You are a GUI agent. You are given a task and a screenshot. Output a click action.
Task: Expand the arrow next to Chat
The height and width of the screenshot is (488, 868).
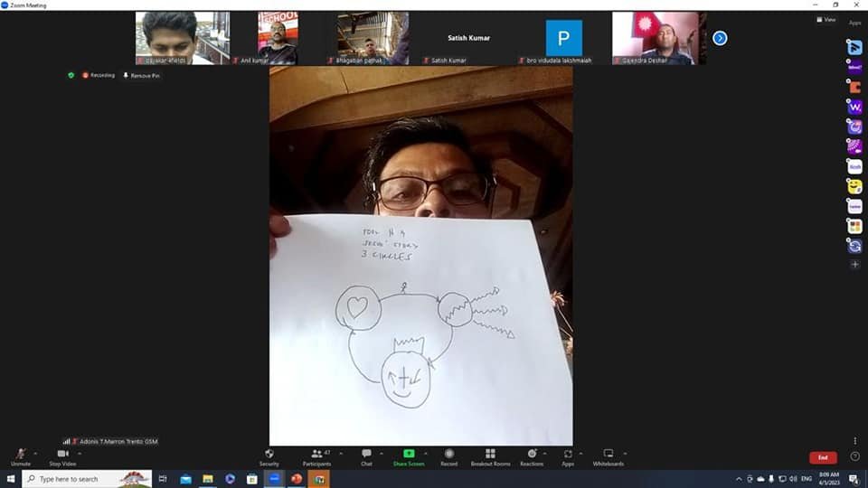tap(382, 454)
